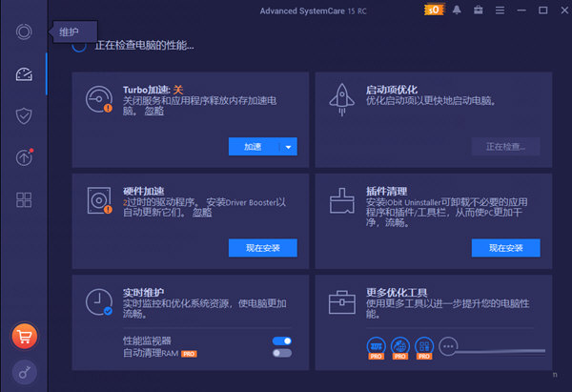The width and height of the screenshot is (572, 392).
Task: Click the briefcase icon in title bar
Action: (x=477, y=10)
